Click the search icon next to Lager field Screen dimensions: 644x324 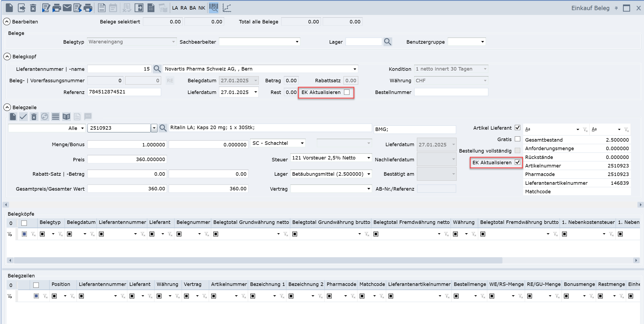388,42
